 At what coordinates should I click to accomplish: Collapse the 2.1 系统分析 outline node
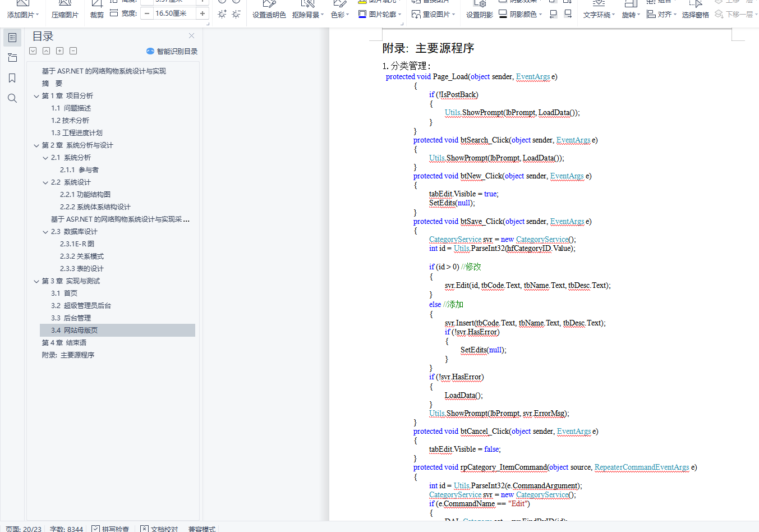(45, 158)
